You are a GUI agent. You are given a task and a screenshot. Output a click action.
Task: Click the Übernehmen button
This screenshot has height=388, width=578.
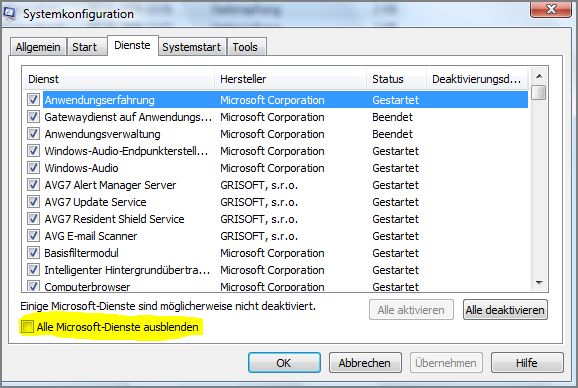coord(446,363)
